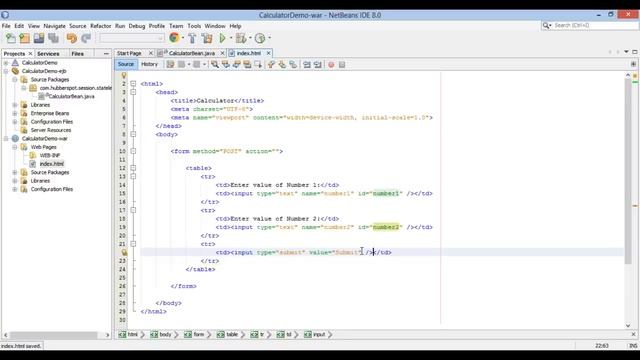The image size is (640, 360).
Task: Select Server Resources in the project tree
Action: (51, 130)
